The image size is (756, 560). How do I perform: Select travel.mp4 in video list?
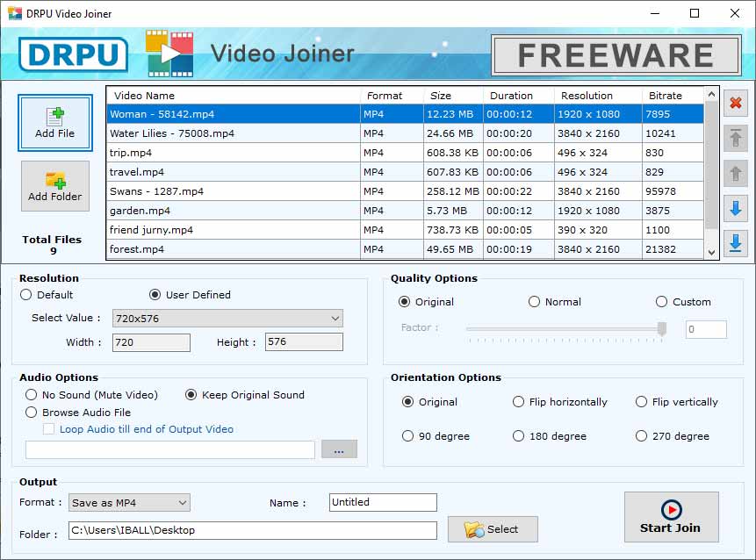(x=405, y=171)
